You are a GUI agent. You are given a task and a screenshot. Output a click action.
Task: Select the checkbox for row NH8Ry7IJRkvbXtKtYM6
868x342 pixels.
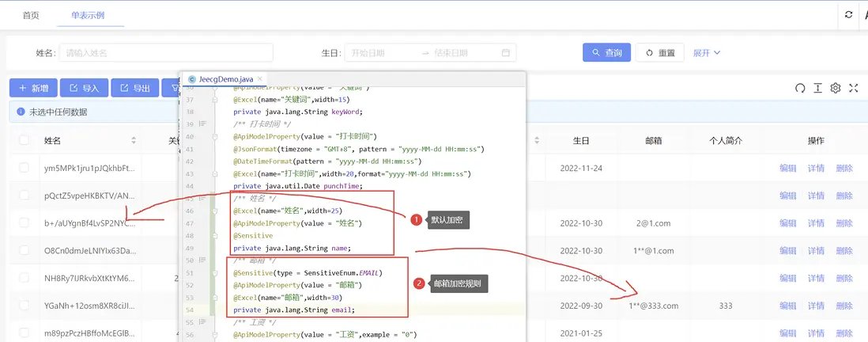tap(25, 278)
